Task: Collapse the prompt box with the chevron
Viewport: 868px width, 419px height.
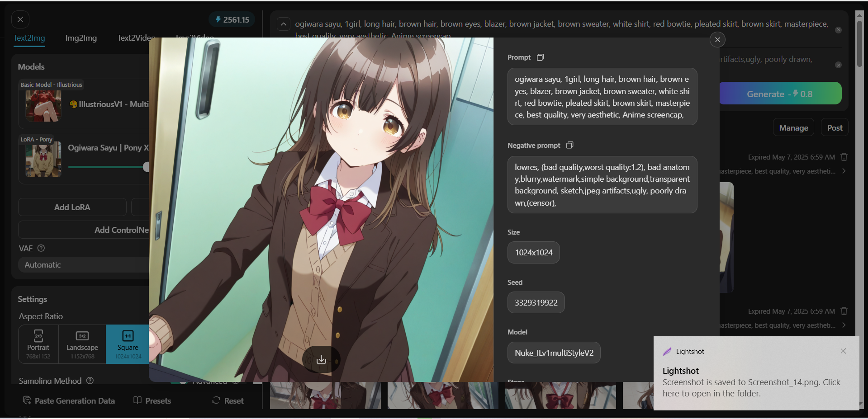Action: point(284,24)
